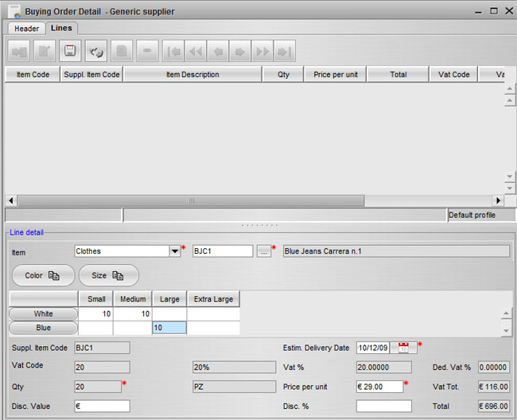Click the Price per unit input field
Image resolution: width=517 pixels, height=420 pixels.
(379, 386)
